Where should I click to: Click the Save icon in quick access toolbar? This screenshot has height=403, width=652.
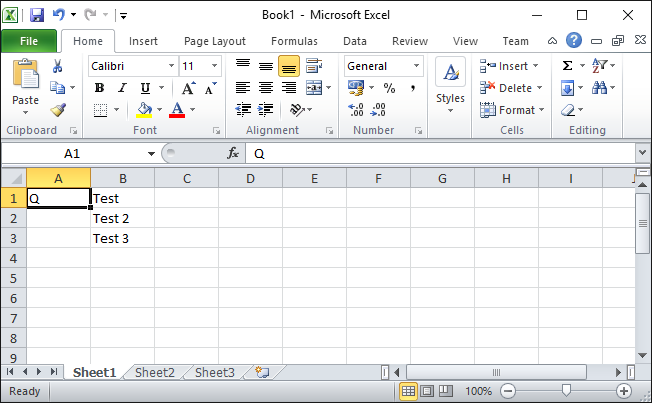click(x=37, y=15)
